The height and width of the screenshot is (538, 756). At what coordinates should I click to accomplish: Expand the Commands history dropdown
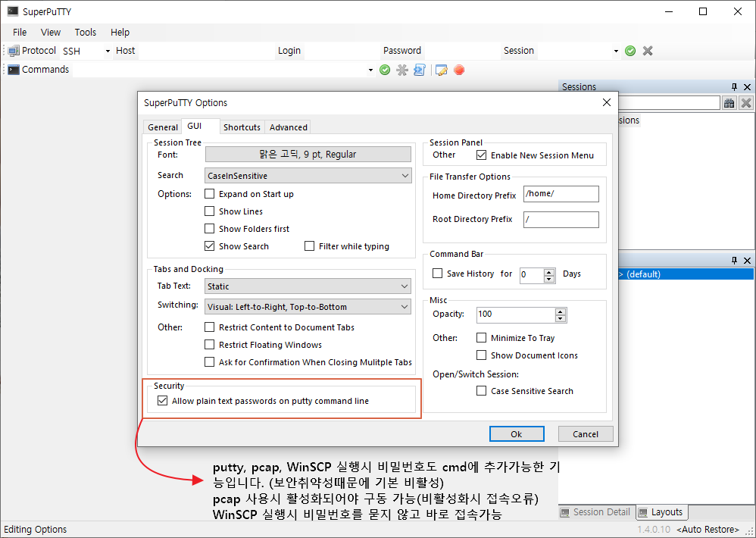(x=370, y=70)
